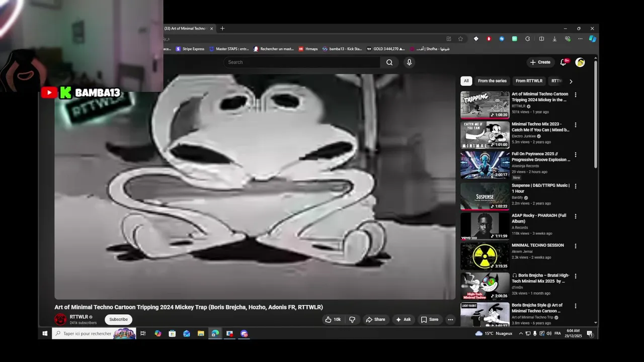Open the Tripping Mickey 1:08:20 thumbnail
644x362 pixels.
point(485,105)
